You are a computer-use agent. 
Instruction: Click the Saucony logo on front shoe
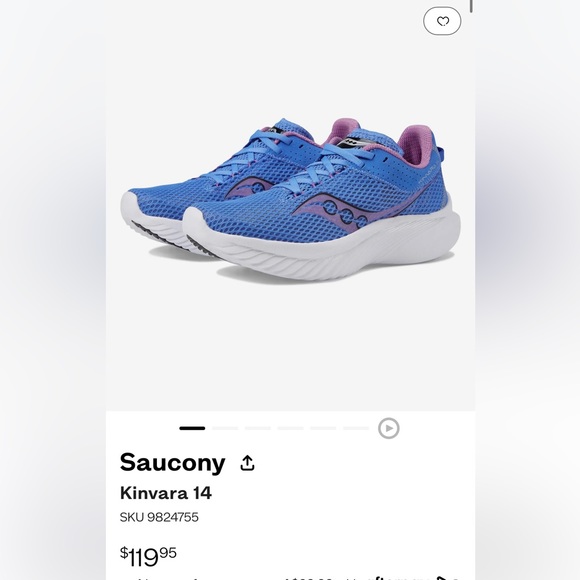pos(335,211)
